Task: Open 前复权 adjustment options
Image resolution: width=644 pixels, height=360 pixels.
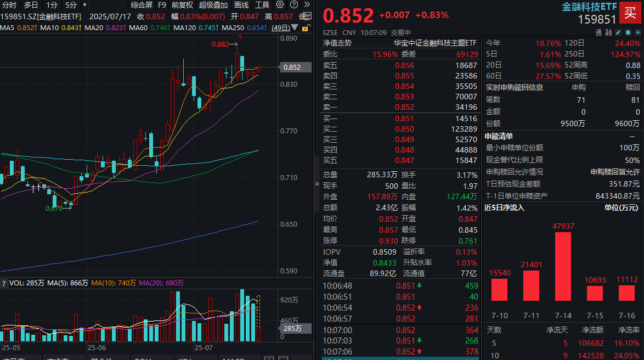Action: click(x=182, y=5)
